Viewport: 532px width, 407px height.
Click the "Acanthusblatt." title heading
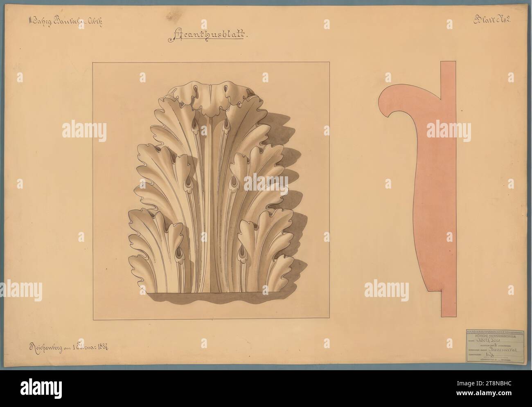coord(207,35)
